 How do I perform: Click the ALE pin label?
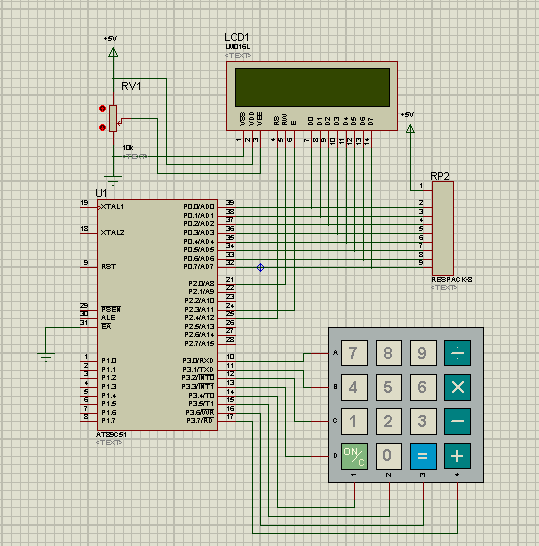pos(108,318)
